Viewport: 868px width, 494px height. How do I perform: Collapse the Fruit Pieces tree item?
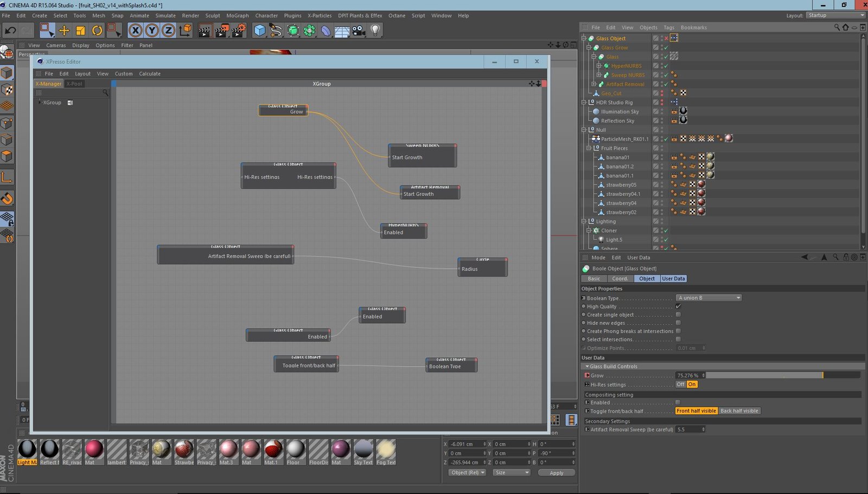589,148
